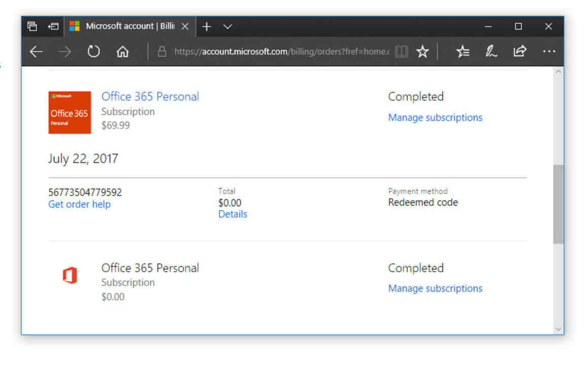Click the Set tabs aside icon
This screenshot has width=588, height=366.
(53, 26)
